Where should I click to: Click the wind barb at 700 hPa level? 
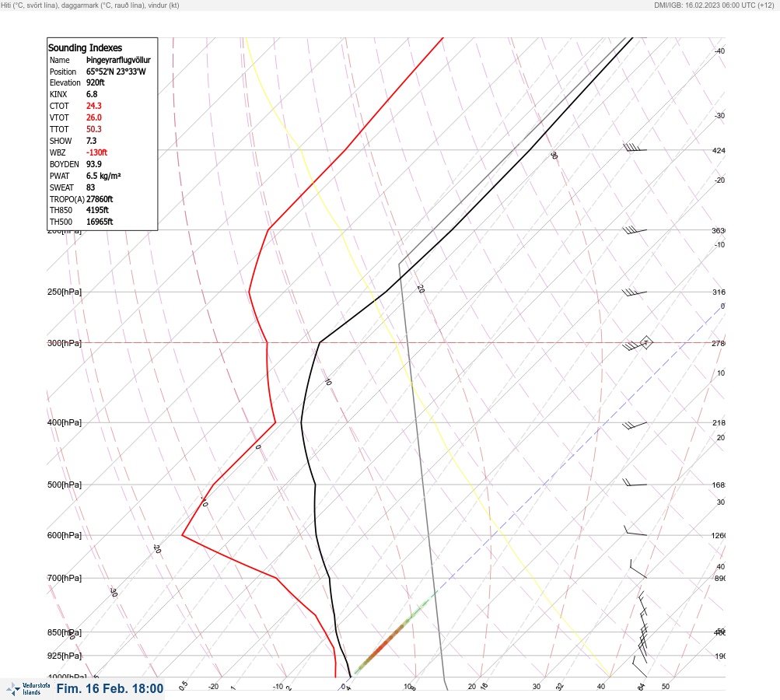(x=638, y=569)
